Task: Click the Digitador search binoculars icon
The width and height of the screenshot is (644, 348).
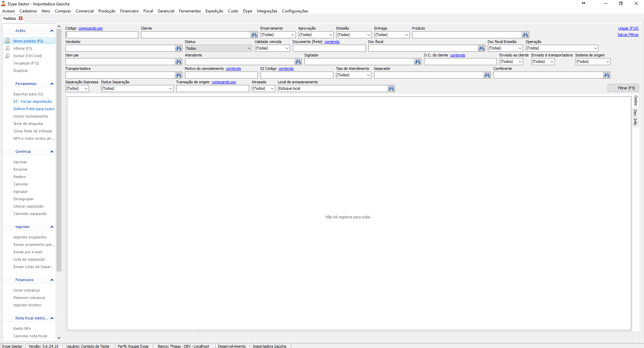Action: click(x=417, y=62)
